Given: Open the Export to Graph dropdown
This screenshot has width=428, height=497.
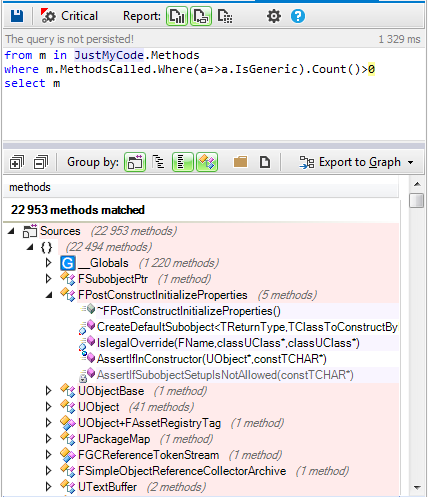Looking at the screenshot, I should (x=356, y=162).
